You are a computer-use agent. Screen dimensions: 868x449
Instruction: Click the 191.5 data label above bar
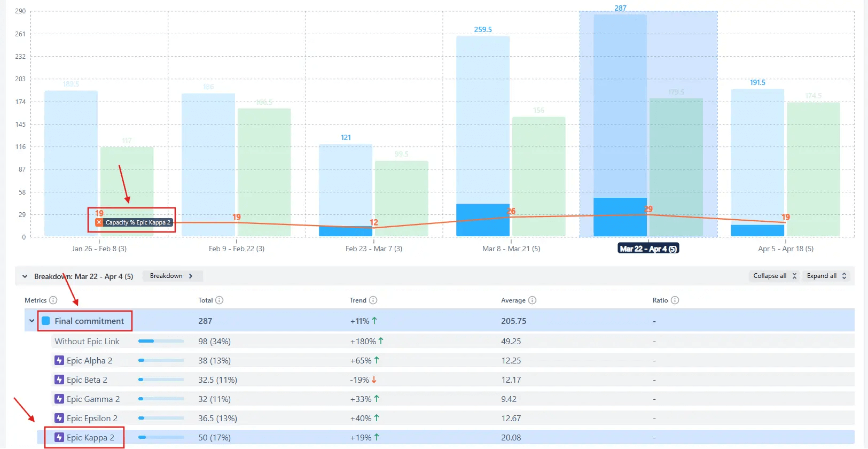[x=757, y=82]
